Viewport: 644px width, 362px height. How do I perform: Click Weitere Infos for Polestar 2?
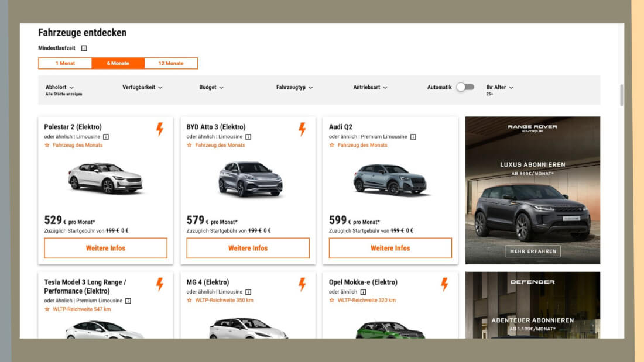point(105,248)
